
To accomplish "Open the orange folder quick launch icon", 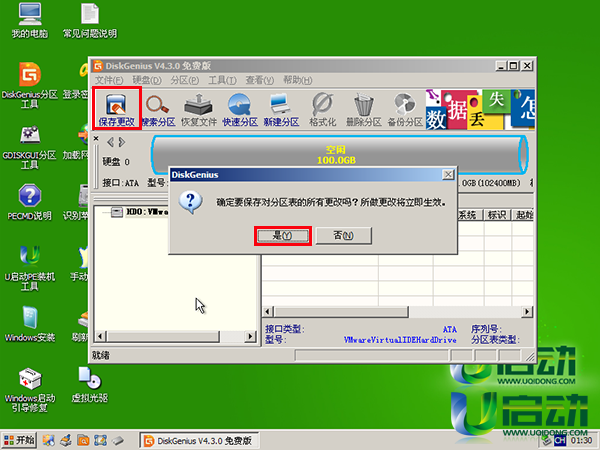I will click(83, 440).
